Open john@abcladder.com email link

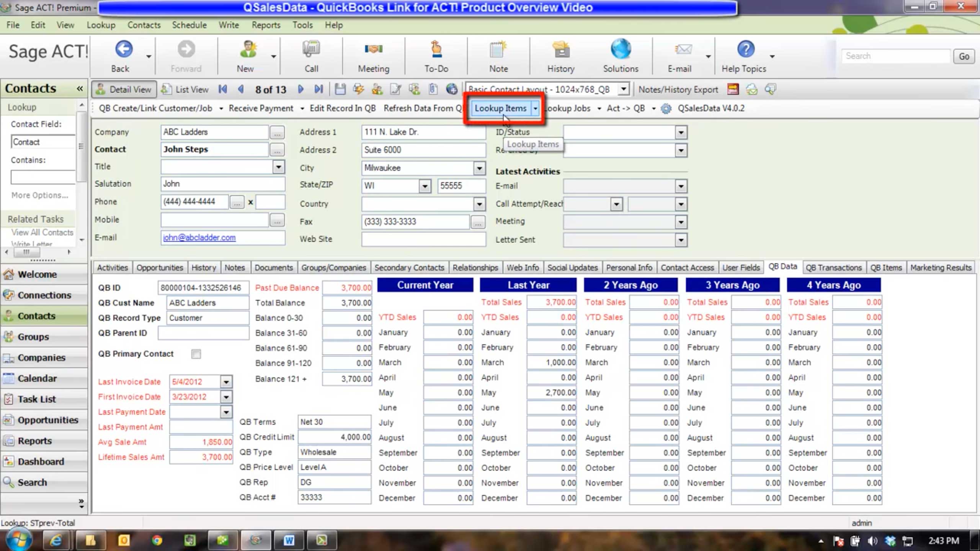(x=199, y=238)
